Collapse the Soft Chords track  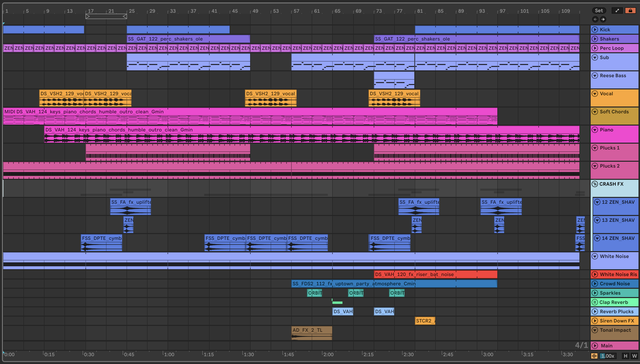[595, 111]
